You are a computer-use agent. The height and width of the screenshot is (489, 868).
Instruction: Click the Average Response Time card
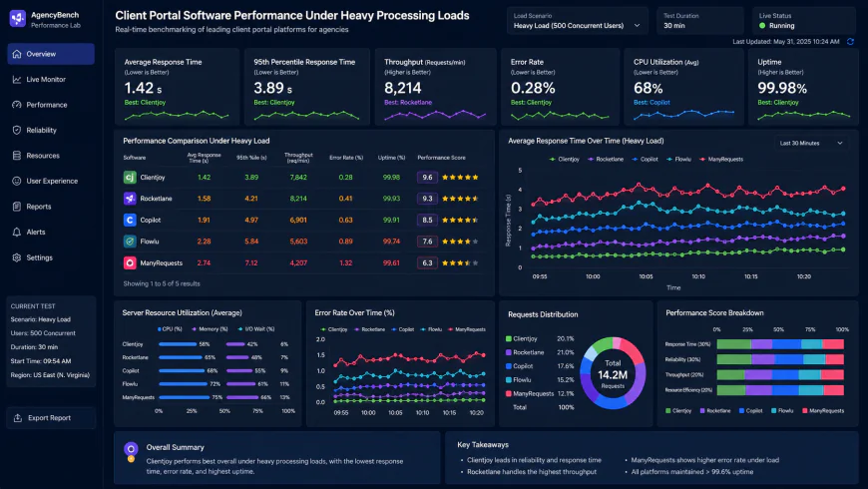(178, 87)
